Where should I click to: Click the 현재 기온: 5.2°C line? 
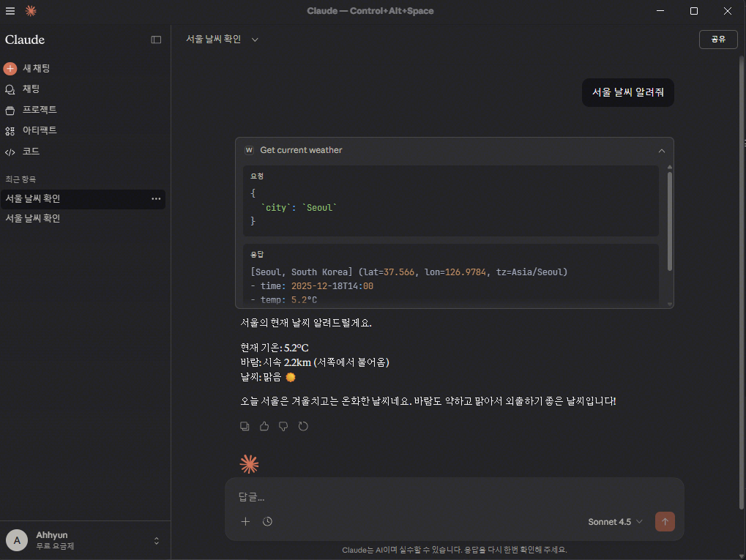coord(275,348)
